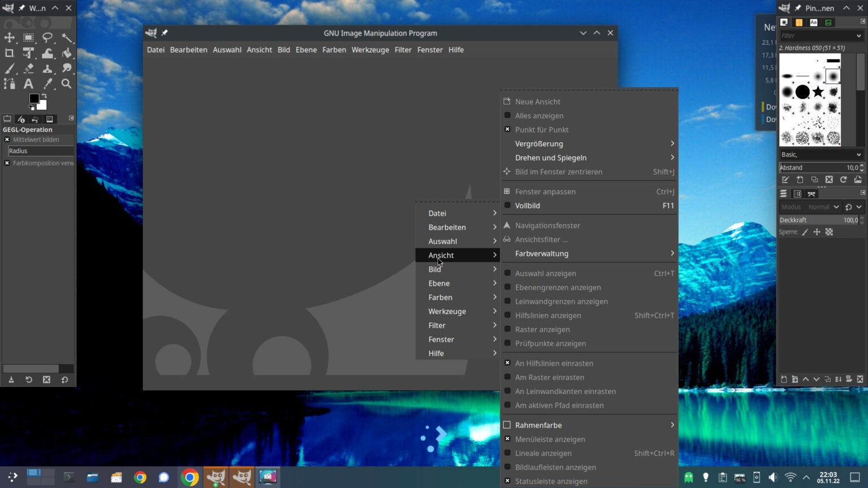Open the Farben menu in menu bar
The width and height of the screenshot is (868, 488).
coord(334,50)
